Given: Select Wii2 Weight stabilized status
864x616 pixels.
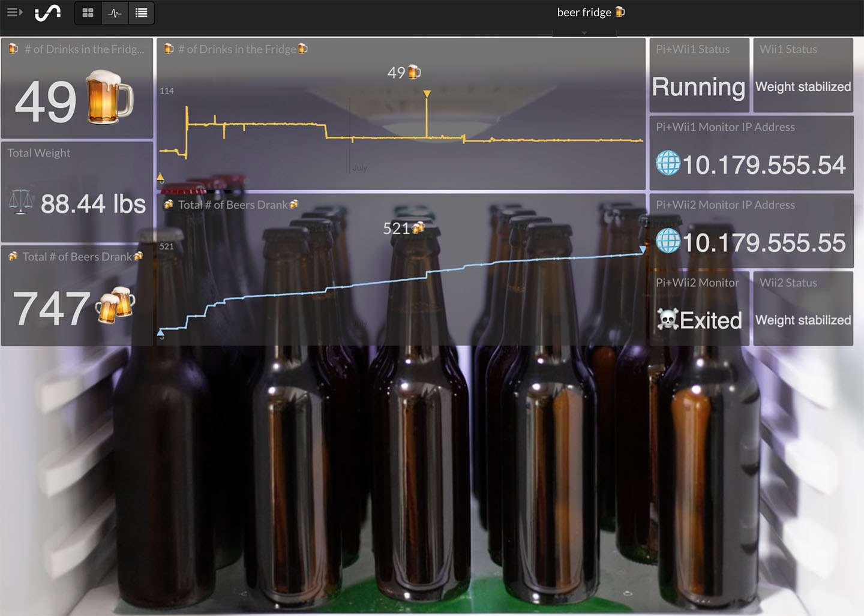Looking at the screenshot, I should pos(803,320).
